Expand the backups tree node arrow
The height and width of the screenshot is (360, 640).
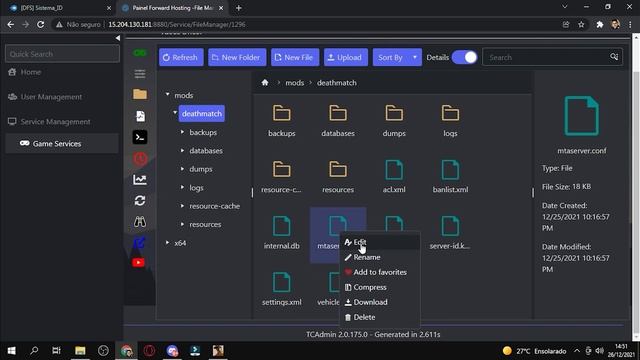click(182, 132)
